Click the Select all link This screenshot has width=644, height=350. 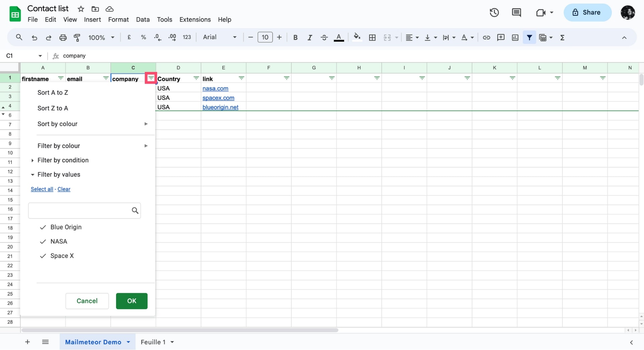(x=42, y=189)
